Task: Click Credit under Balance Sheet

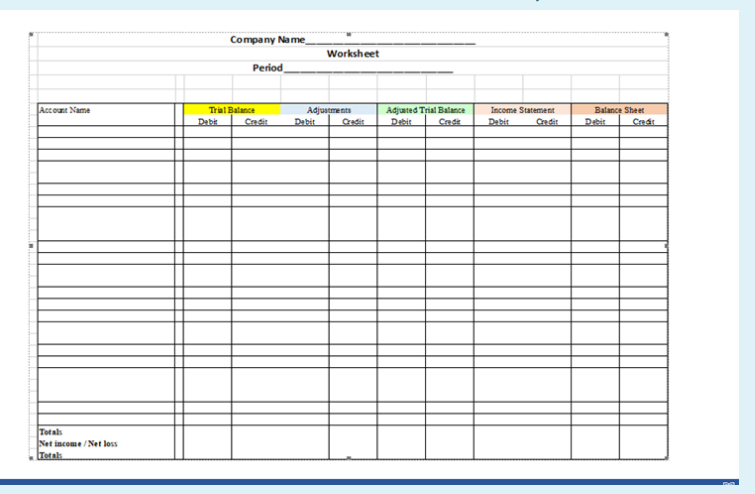Action: click(x=643, y=121)
